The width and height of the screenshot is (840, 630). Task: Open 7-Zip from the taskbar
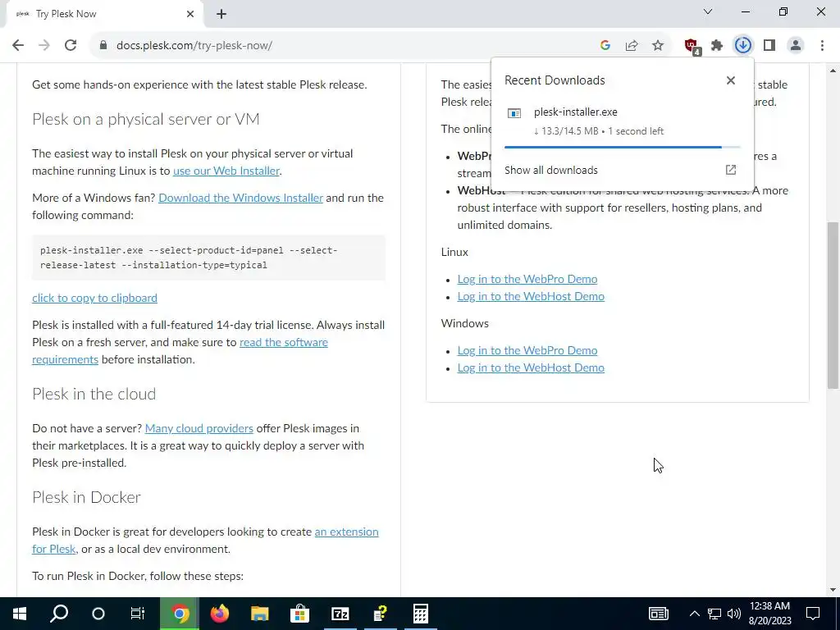340,614
